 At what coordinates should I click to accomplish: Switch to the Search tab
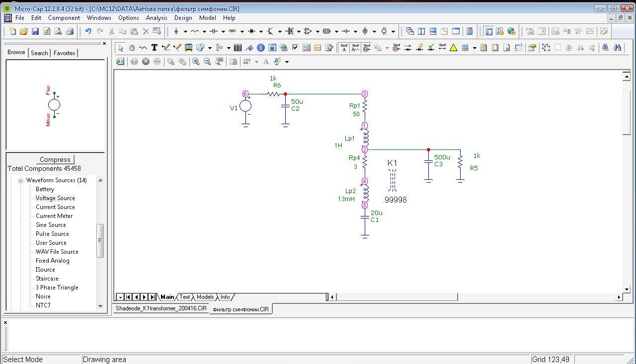click(x=39, y=53)
